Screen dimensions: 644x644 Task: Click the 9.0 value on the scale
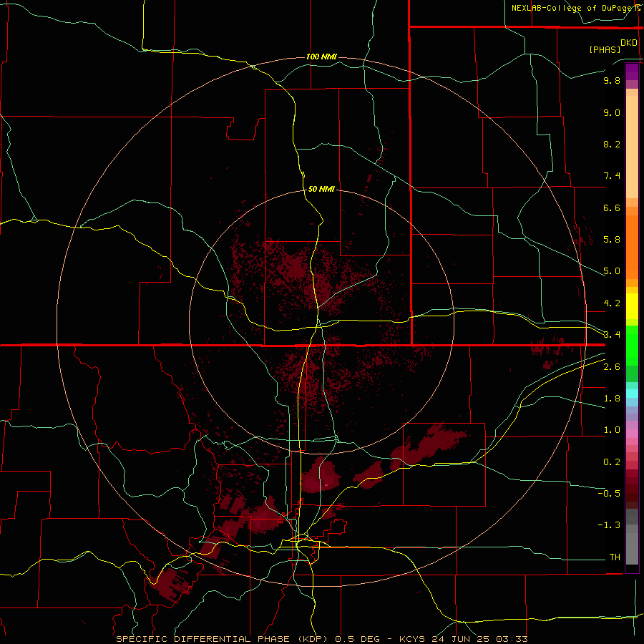612,112
